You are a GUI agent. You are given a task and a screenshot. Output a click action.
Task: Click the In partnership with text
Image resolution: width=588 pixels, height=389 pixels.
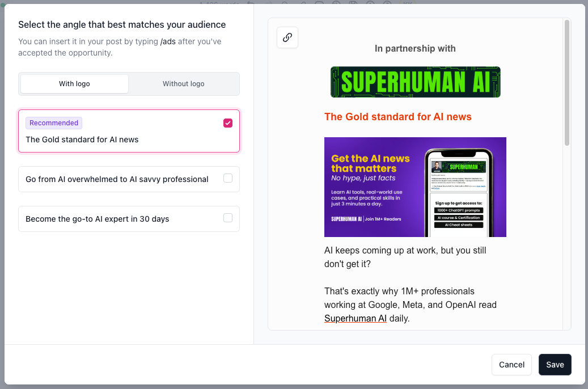(x=414, y=49)
